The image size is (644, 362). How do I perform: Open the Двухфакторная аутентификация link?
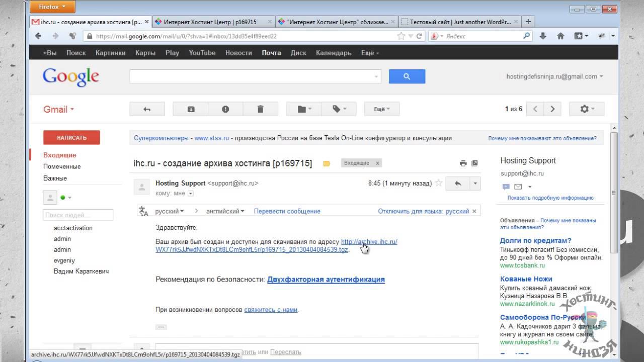[x=326, y=280]
